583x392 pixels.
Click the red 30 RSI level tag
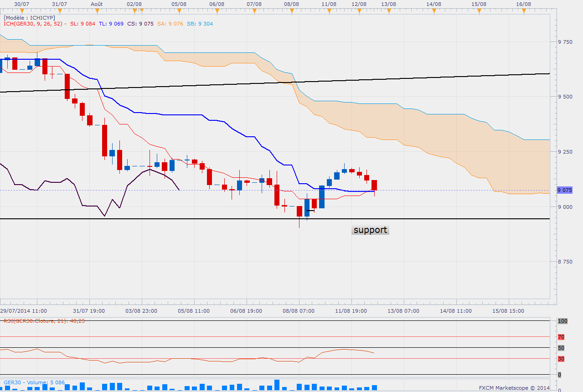pyautogui.click(x=561, y=359)
